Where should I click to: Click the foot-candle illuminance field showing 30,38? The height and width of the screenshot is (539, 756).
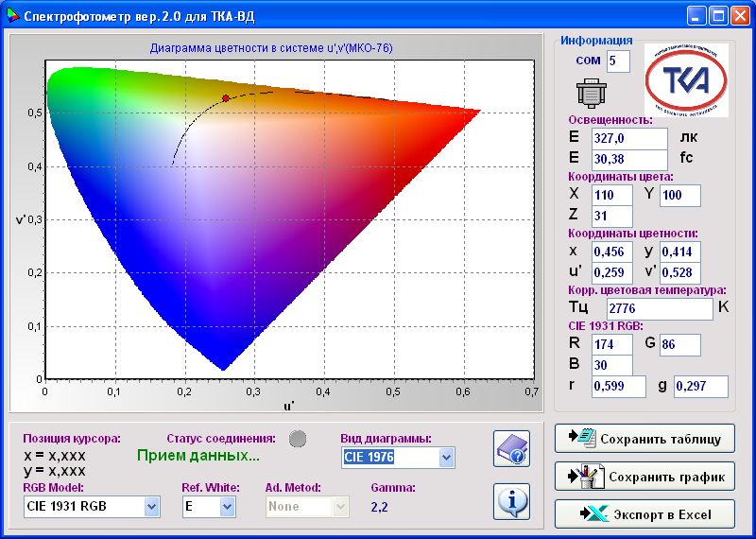pos(628,159)
